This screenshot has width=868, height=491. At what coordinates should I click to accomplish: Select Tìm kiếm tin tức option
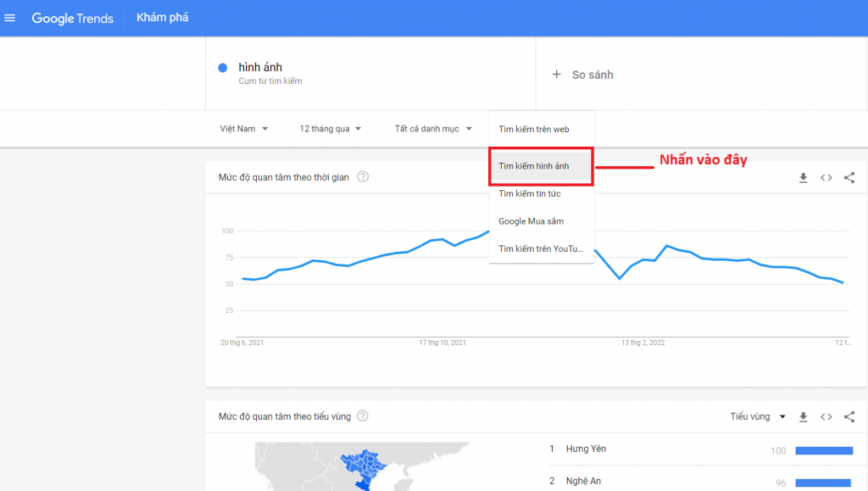[530, 194]
